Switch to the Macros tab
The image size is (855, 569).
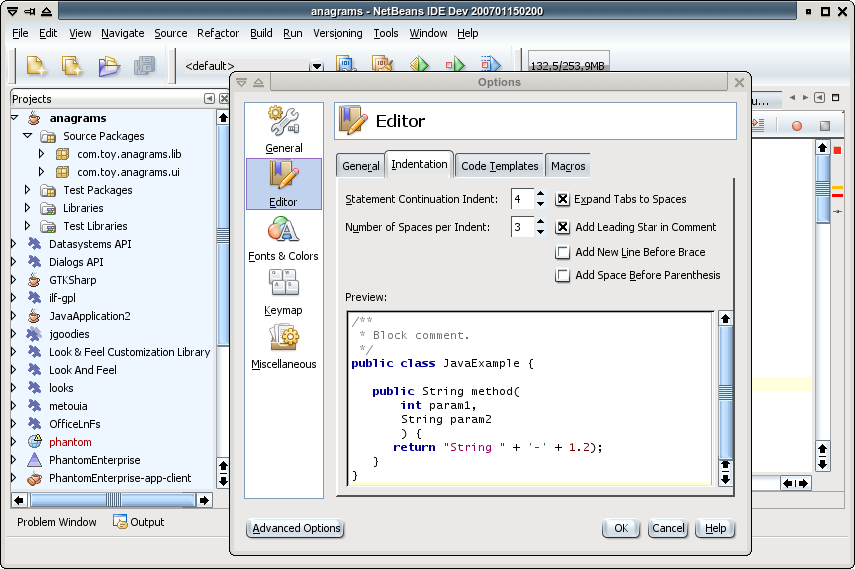(568, 166)
